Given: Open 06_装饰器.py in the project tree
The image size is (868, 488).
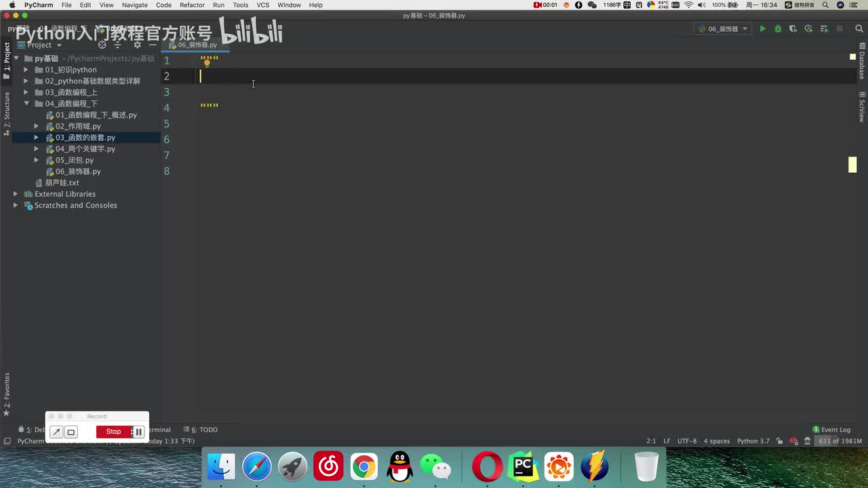Looking at the screenshot, I should 78,171.
